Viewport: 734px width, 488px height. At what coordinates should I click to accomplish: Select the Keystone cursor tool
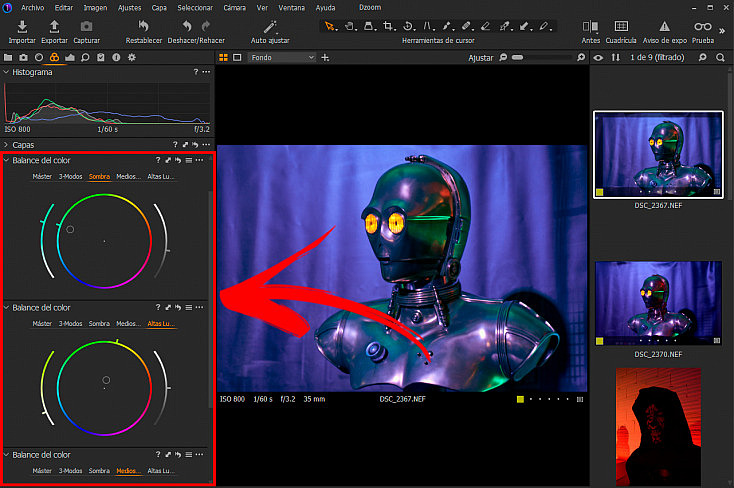pyautogui.click(x=427, y=26)
